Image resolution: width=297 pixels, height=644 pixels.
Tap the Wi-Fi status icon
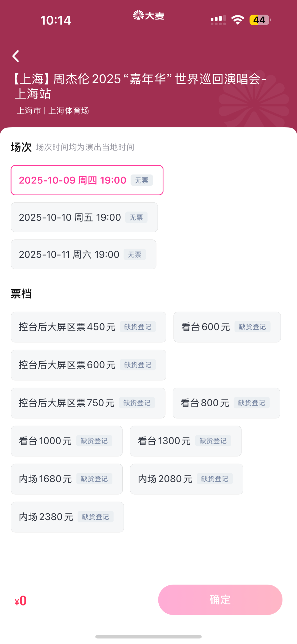click(238, 20)
